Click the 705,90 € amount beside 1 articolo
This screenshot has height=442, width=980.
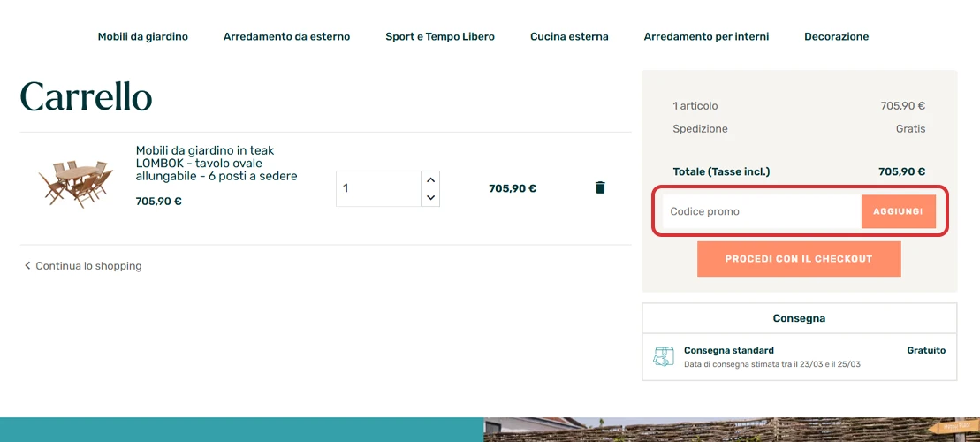(903, 106)
